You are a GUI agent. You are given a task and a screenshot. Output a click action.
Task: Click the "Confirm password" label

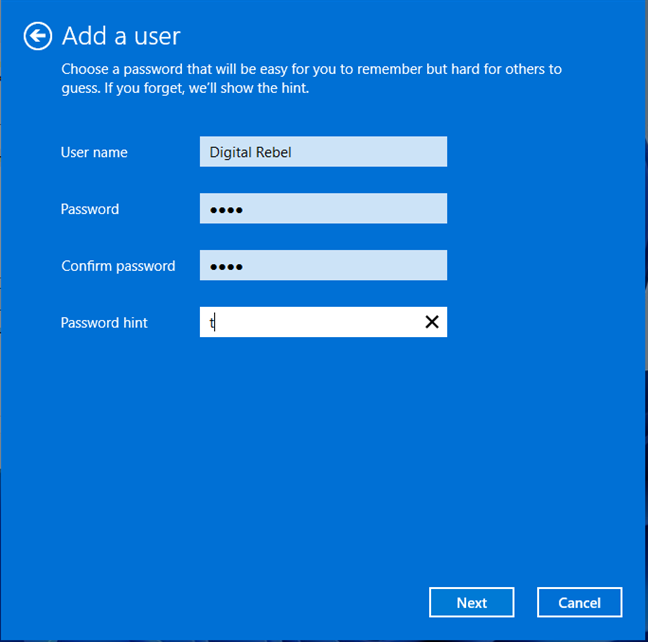pyautogui.click(x=118, y=266)
